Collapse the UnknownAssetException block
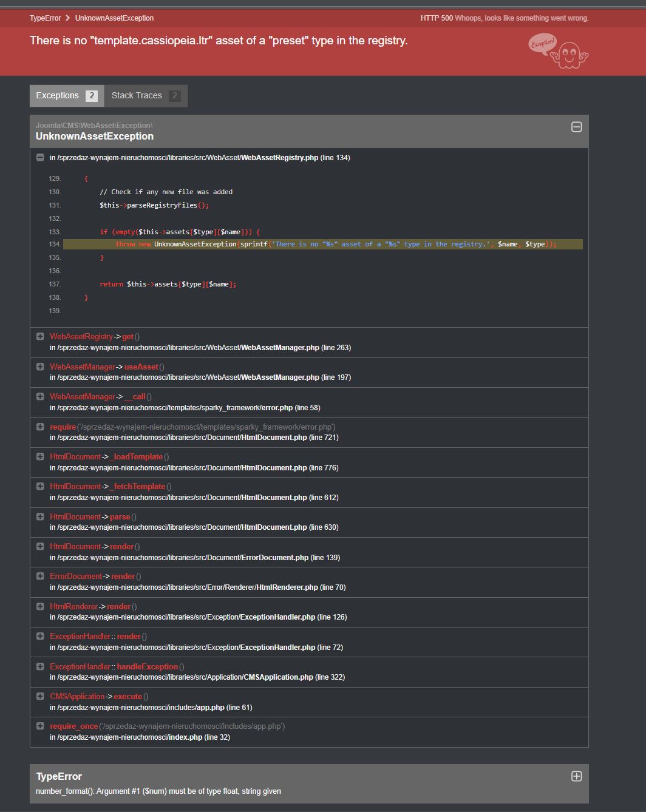The height and width of the screenshot is (812, 646). tap(577, 127)
